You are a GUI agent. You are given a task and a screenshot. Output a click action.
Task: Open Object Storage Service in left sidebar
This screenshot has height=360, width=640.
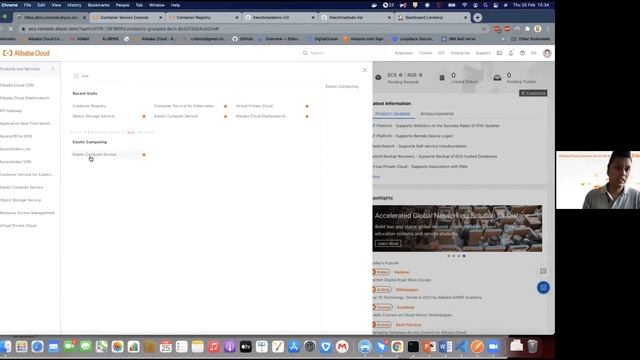[x=20, y=200]
